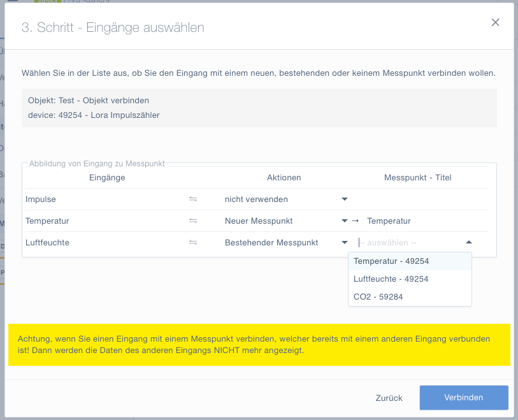
Task: Click the yellow Achtung warning banner
Action: pyautogui.click(x=259, y=345)
